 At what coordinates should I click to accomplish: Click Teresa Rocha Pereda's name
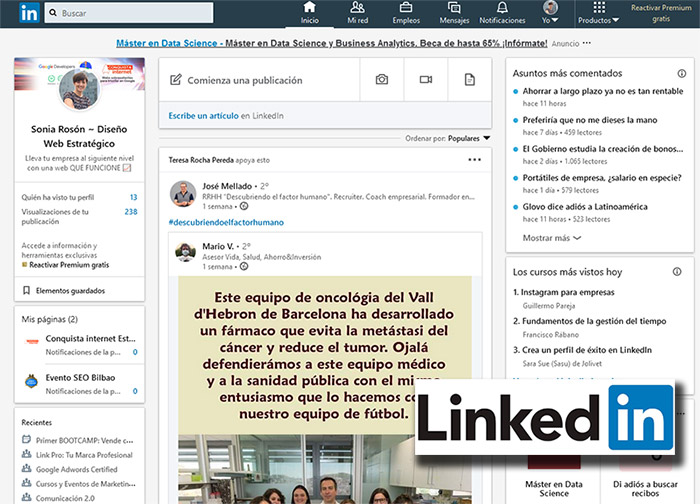pos(201,160)
